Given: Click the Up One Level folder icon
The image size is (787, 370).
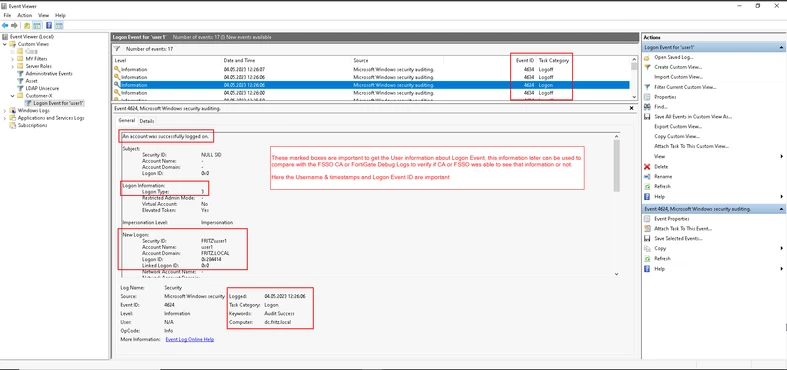Looking at the screenshot, I should click(x=27, y=26).
